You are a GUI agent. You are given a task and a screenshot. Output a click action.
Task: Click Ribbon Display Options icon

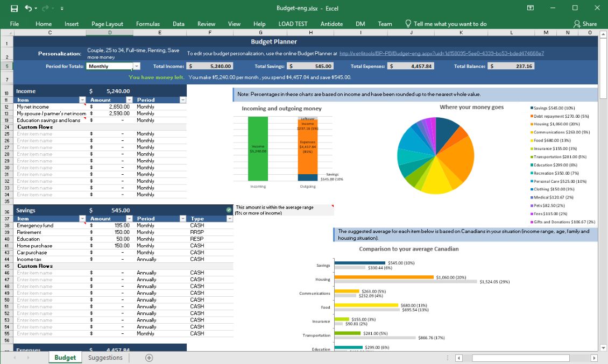(x=531, y=8)
